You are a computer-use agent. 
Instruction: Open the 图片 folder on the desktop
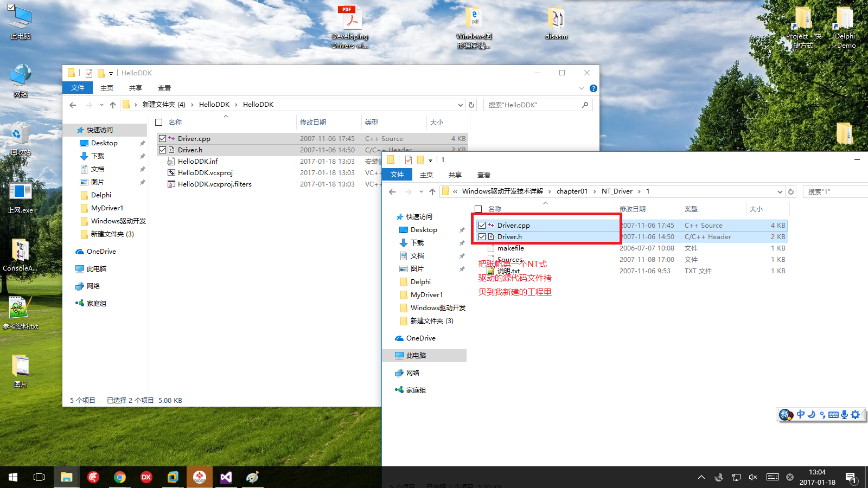coord(21,371)
